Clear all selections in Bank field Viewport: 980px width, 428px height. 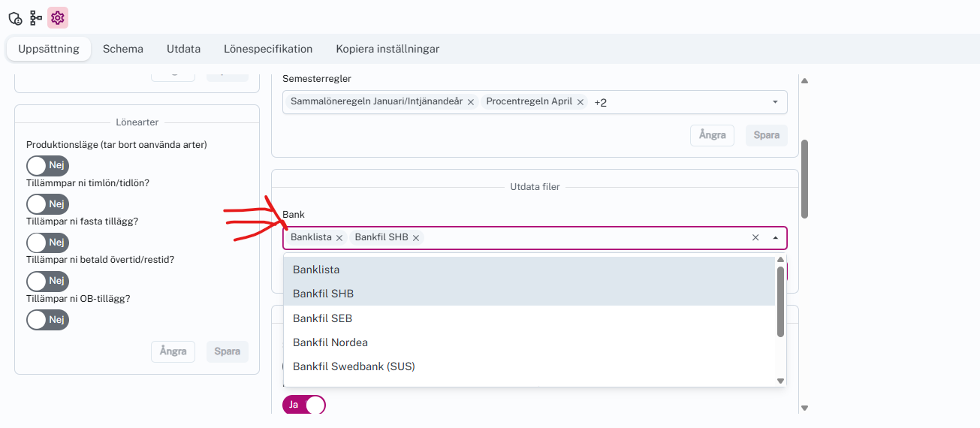[755, 237]
